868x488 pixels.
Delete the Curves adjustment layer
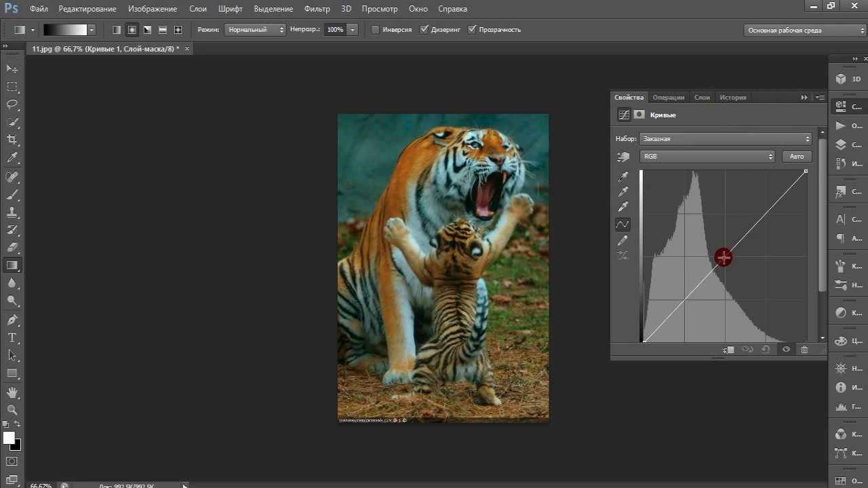pyautogui.click(x=804, y=350)
